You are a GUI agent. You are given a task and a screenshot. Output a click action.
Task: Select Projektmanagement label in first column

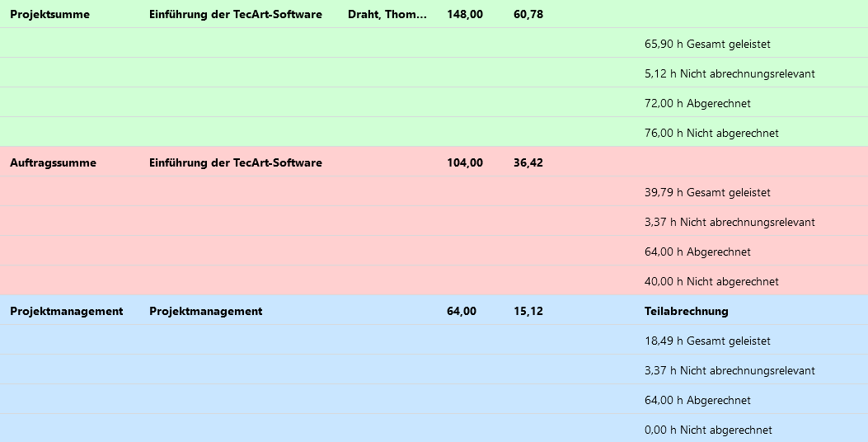67,311
